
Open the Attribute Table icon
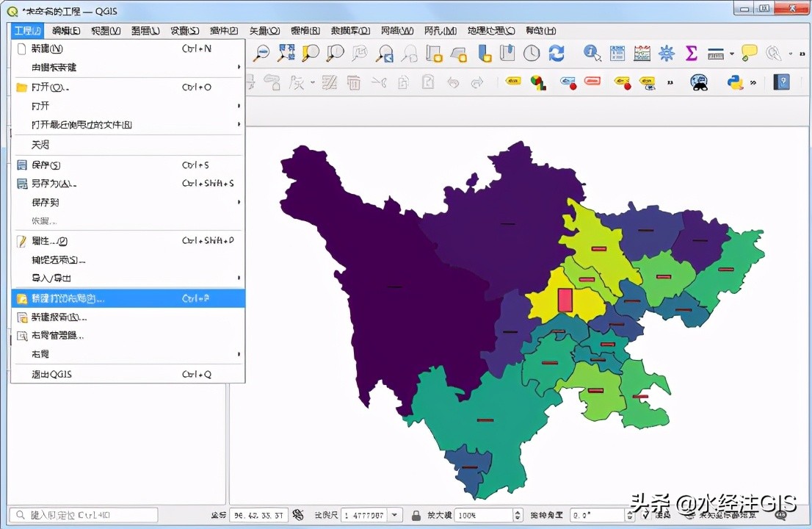617,54
